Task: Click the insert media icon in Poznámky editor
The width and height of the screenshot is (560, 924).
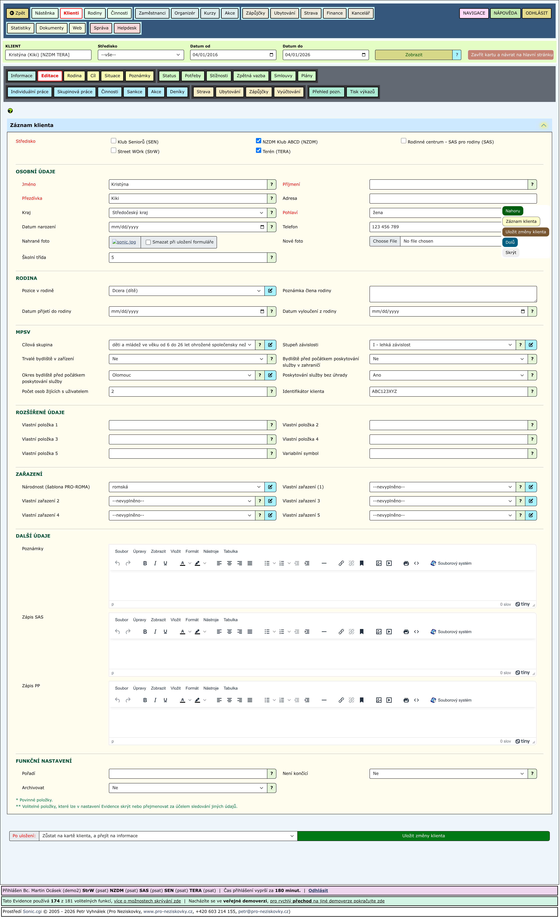Action: click(x=389, y=563)
